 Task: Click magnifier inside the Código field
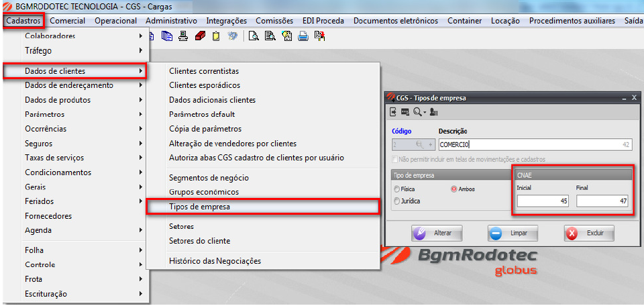[420, 144]
